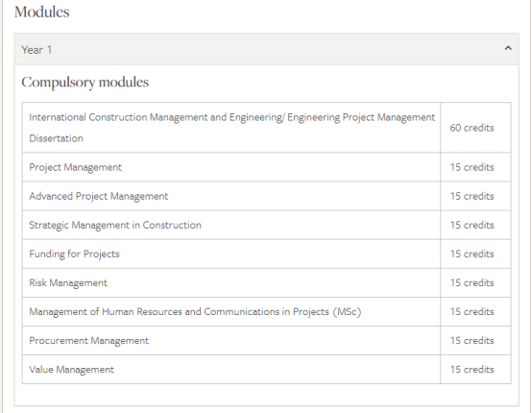
Task: Click the Year 1 accordion header
Action: pyautogui.click(x=266, y=49)
